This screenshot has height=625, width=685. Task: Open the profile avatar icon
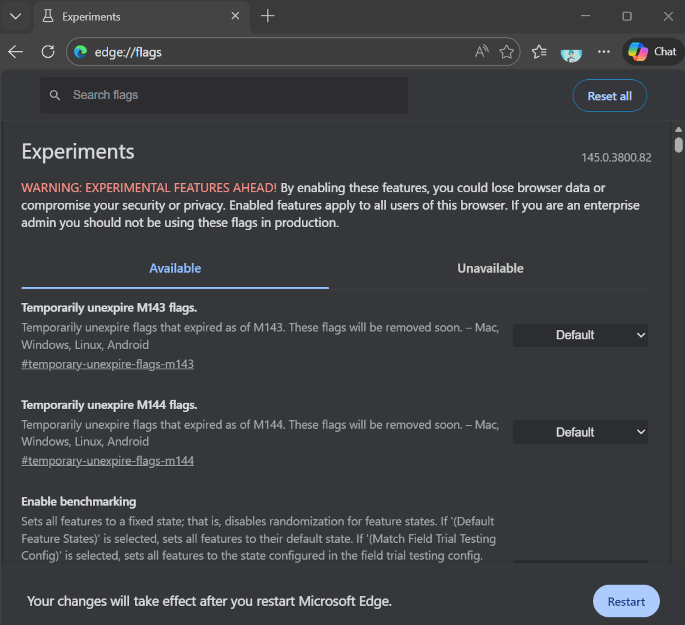point(571,52)
